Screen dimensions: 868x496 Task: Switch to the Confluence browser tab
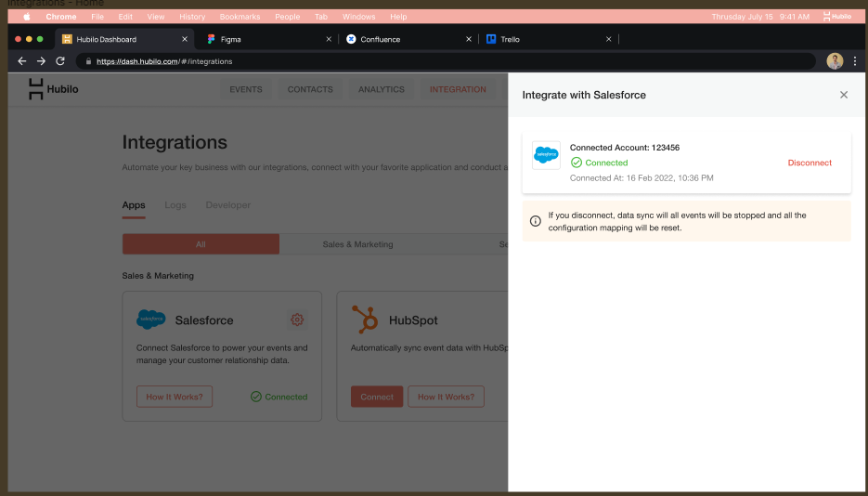coord(408,39)
